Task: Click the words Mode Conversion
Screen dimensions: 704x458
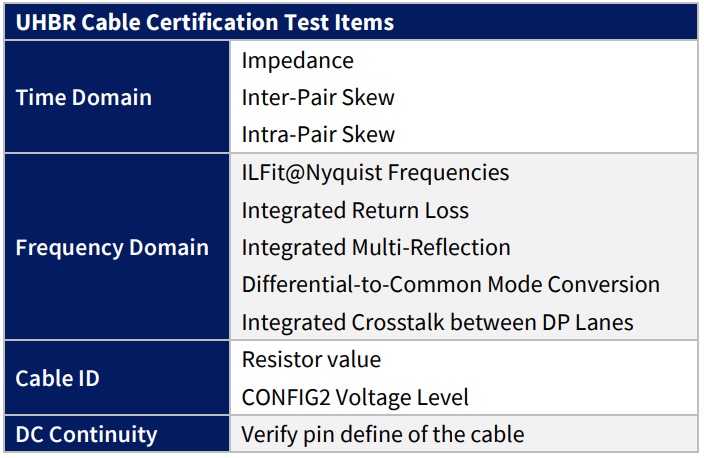Action: [574, 284]
